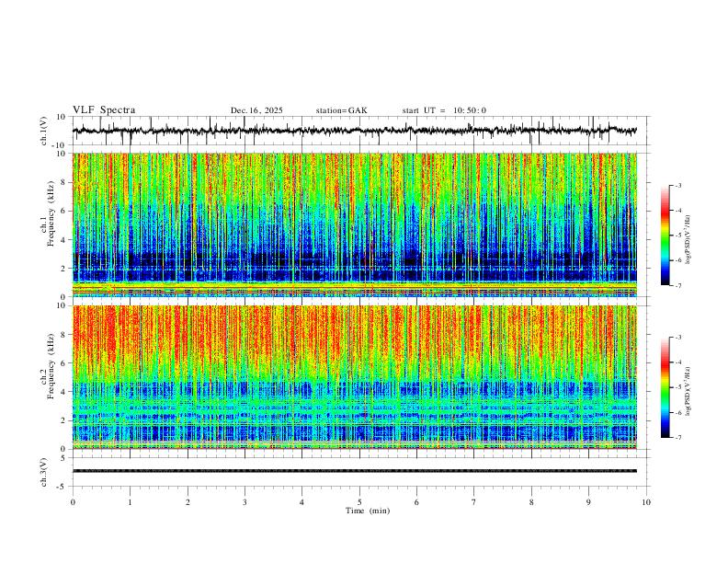Click the date 'Dec. 16, 2025'

256,110
